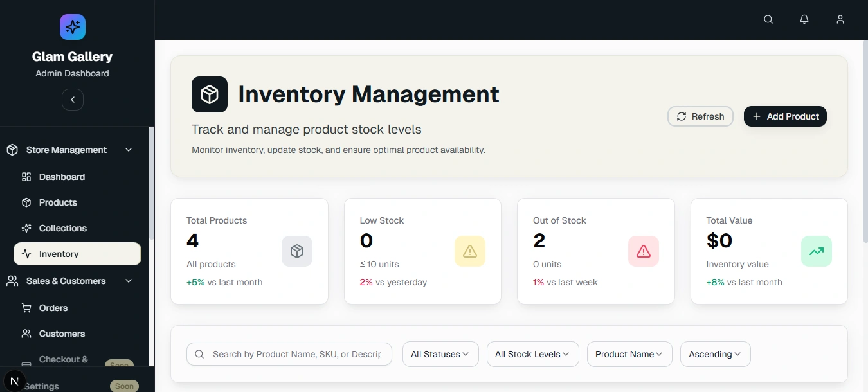
Task: Click the Glam Gallery sparkle logo
Action: click(73, 27)
